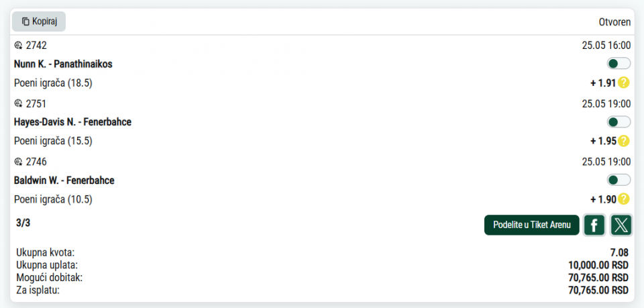644x308 pixels.
Task: Open help icon next to 1.95 odds
Action: 623,141
